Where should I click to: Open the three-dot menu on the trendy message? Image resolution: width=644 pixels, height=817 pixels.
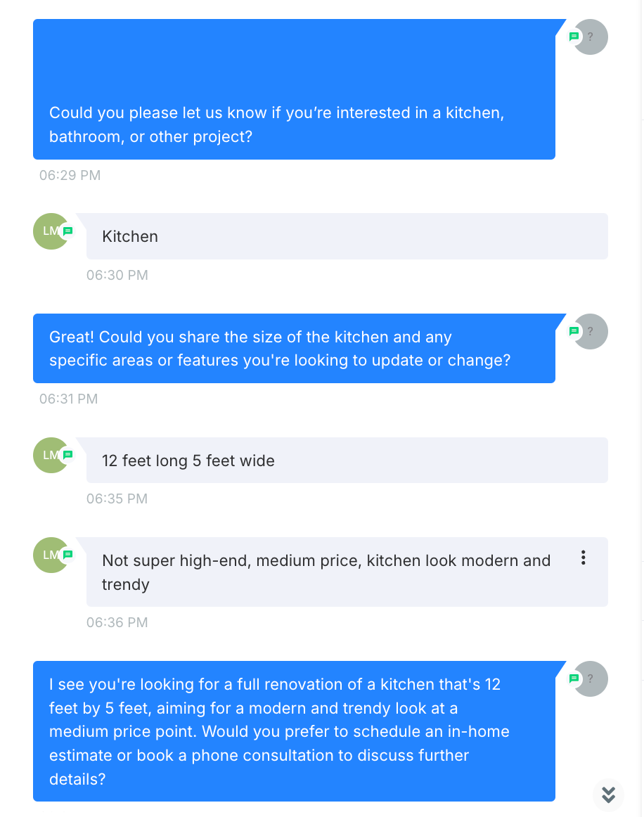pos(583,558)
